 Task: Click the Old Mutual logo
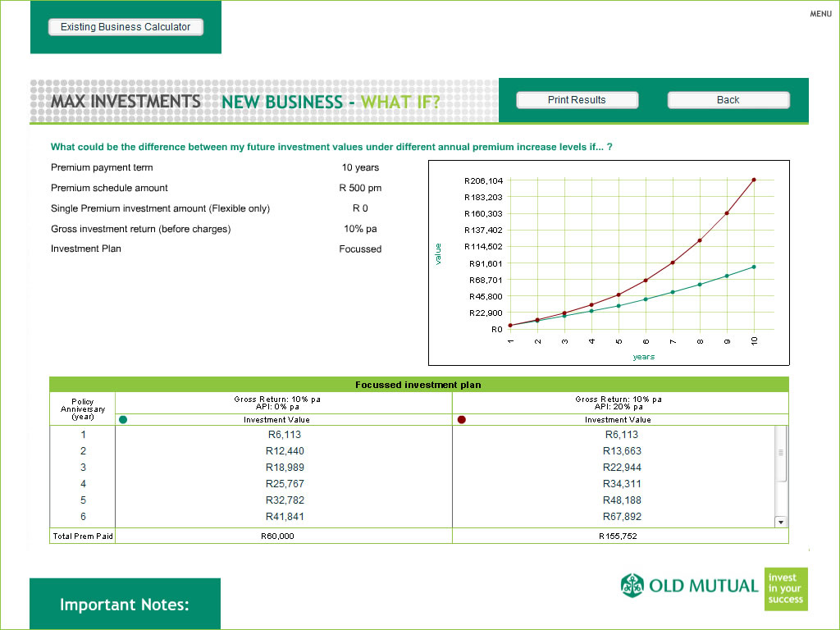tap(689, 586)
